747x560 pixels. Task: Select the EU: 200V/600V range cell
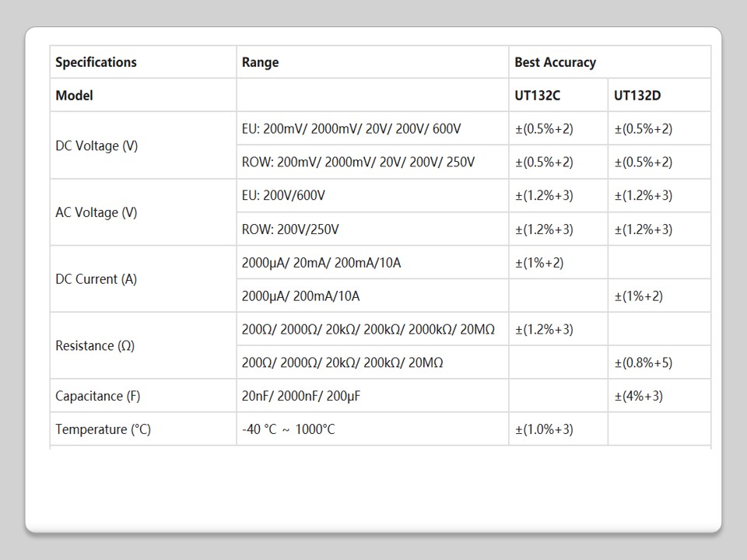pos(283,195)
